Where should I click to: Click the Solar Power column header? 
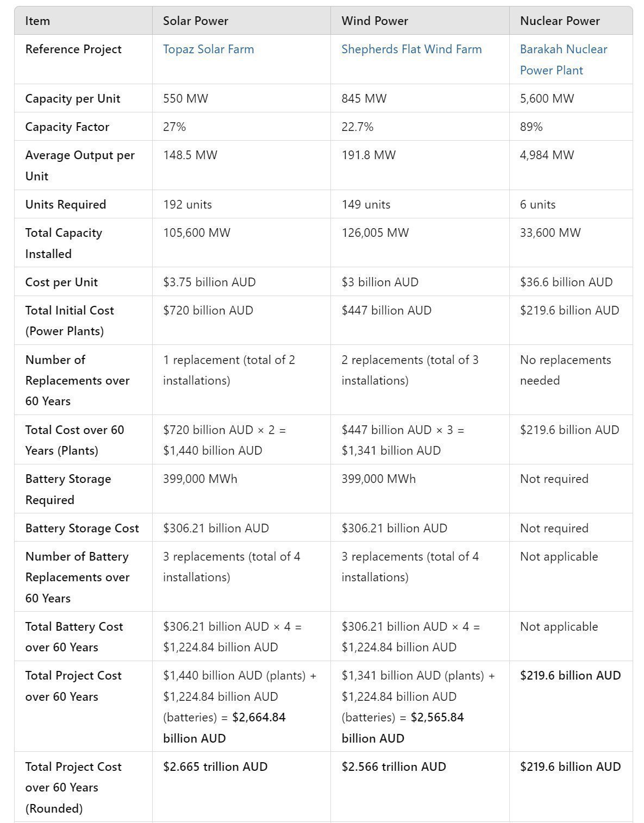tap(196, 21)
